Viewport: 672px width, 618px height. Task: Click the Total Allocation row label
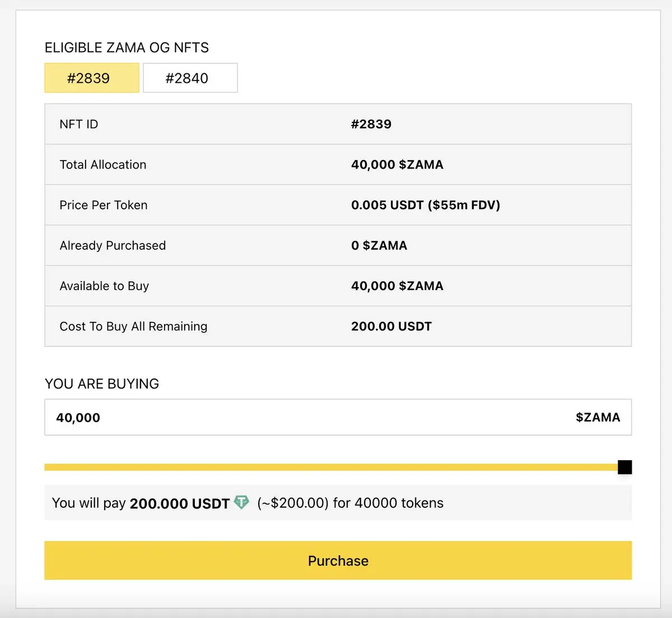click(x=103, y=165)
